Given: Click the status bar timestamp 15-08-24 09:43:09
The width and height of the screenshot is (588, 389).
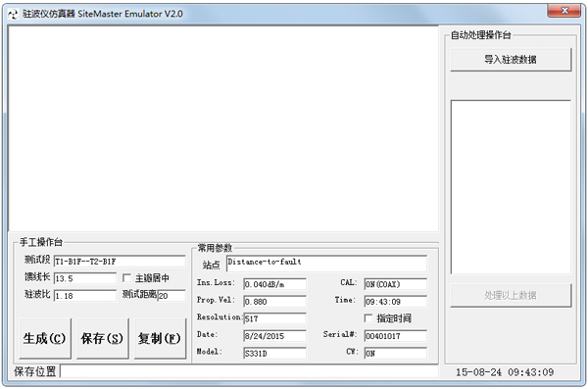Looking at the screenshot, I should 505,372.
